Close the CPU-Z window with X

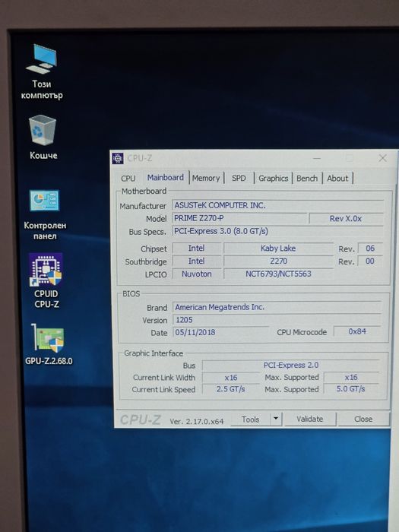click(x=383, y=158)
